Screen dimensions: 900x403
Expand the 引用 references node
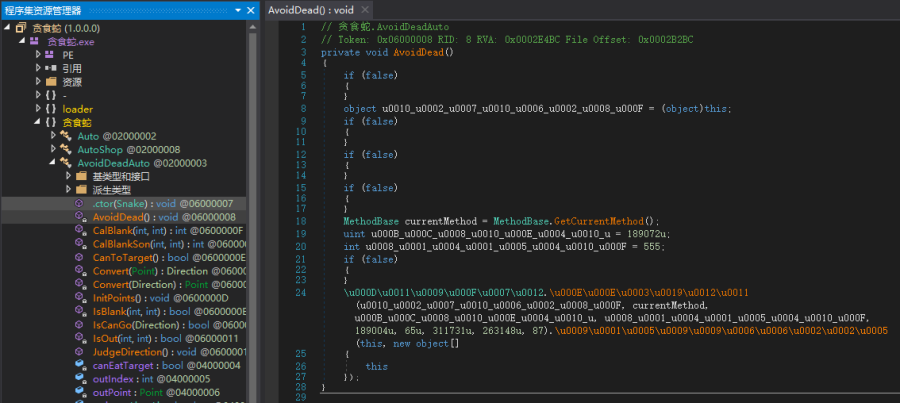point(38,68)
